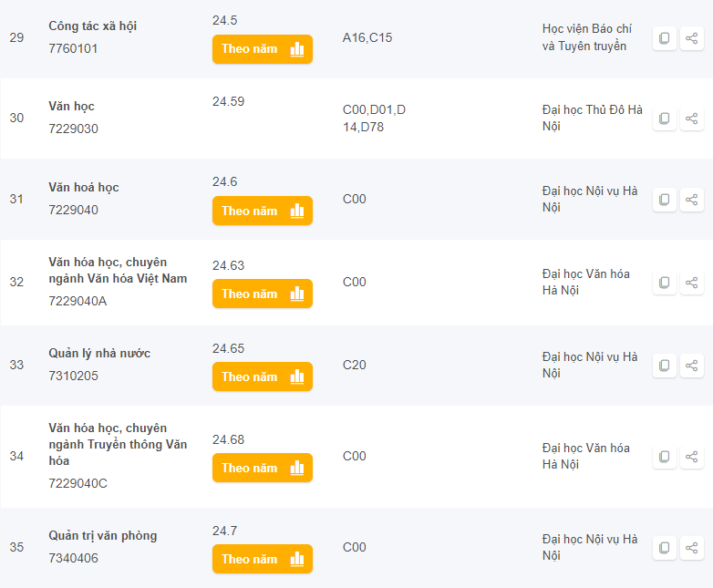The width and height of the screenshot is (713, 588).
Task: Open Theo năm for Quản trị văn phòng
Action: [263, 559]
